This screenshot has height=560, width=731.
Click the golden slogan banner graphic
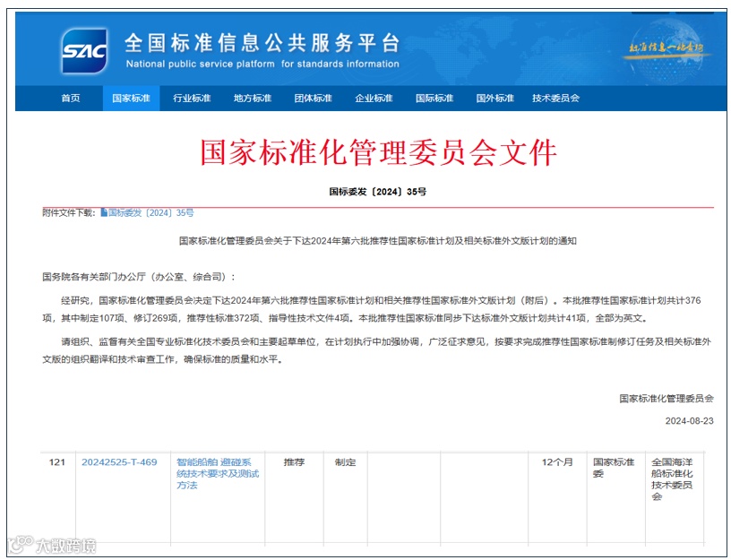666,48
